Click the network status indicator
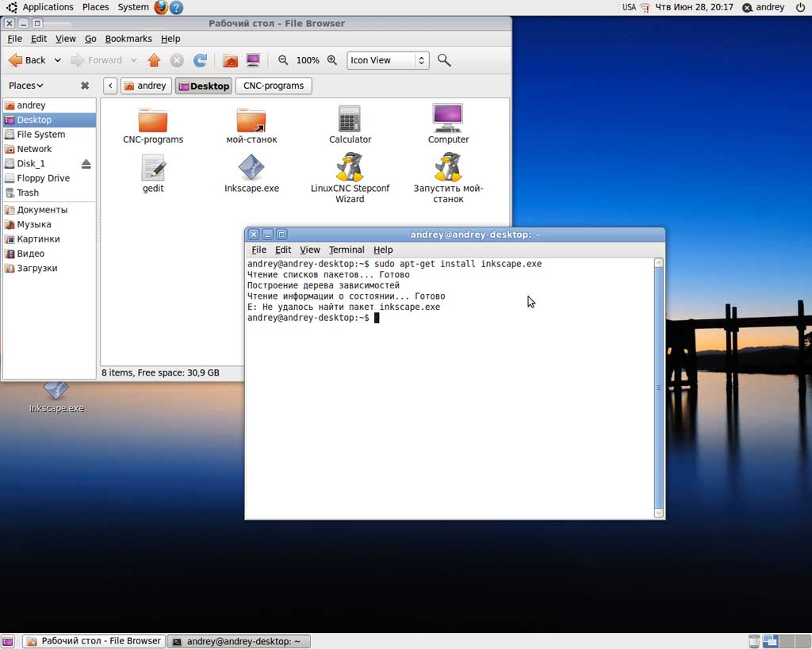812x649 pixels. (645, 7)
